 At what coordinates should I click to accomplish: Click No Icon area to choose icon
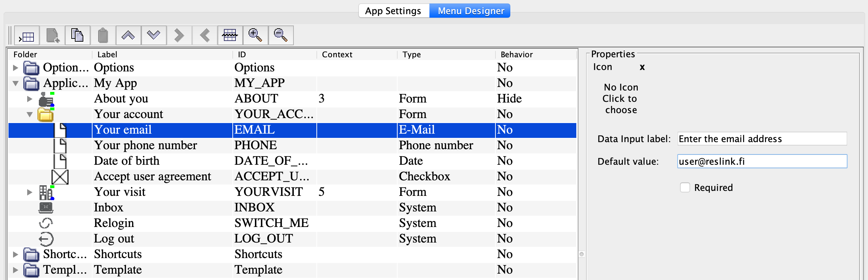(620, 99)
